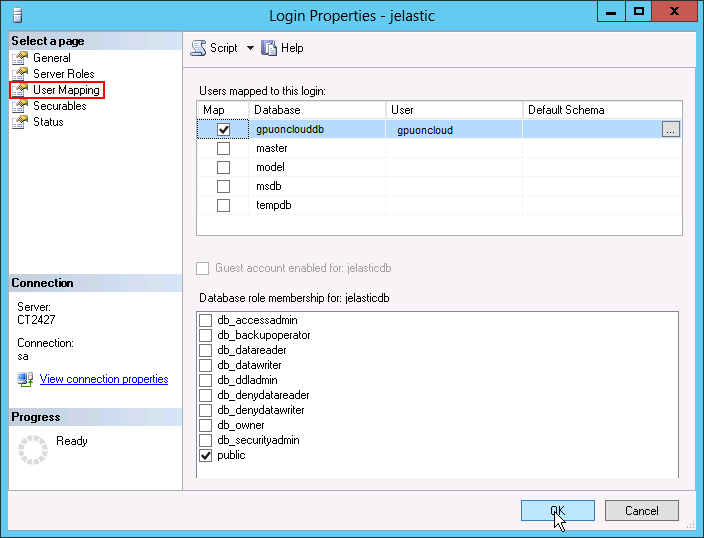Click the default schema browse ellipsis button

coord(670,129)
